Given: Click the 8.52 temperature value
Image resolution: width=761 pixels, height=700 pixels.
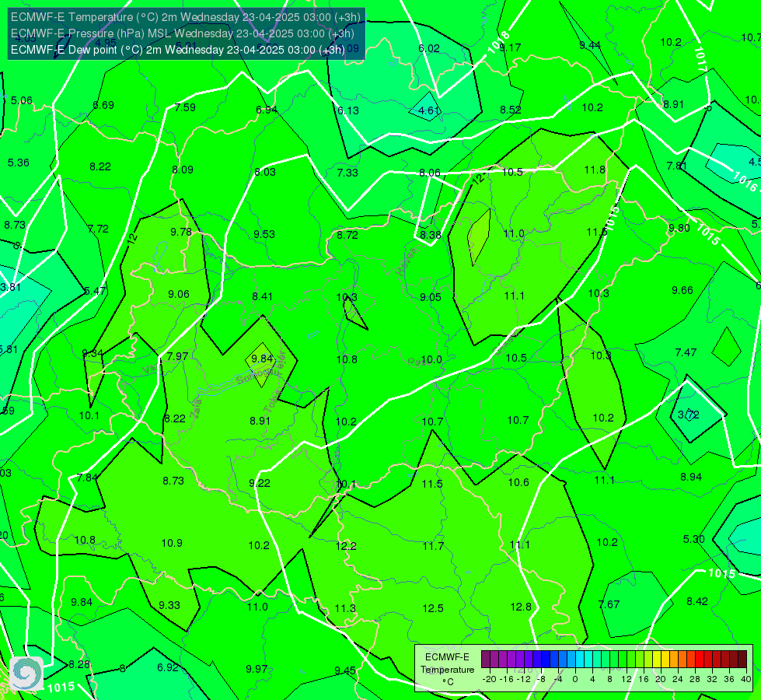Looking at the screenshot, I should (x=511, y=110).
